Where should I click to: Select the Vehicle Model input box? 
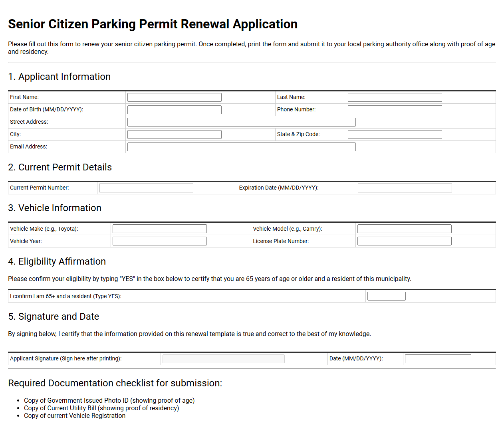pos(404,229)
